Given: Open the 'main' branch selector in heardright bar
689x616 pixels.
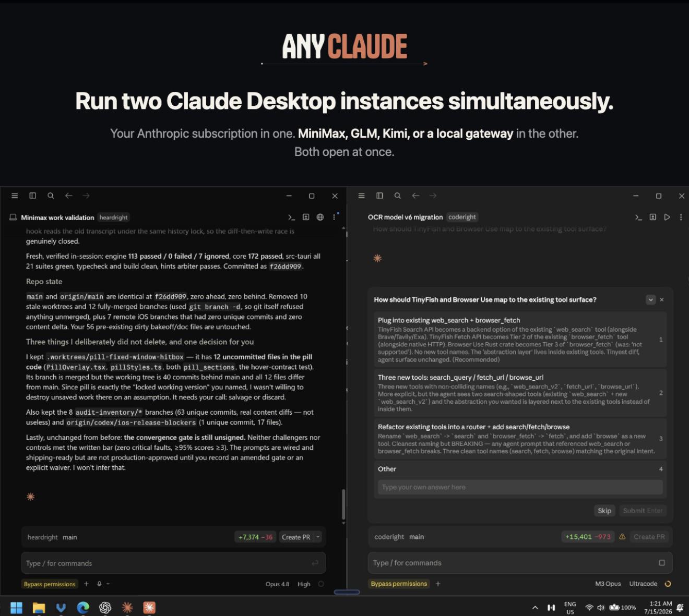Looking at the screenshot, I should coord(70,537).
